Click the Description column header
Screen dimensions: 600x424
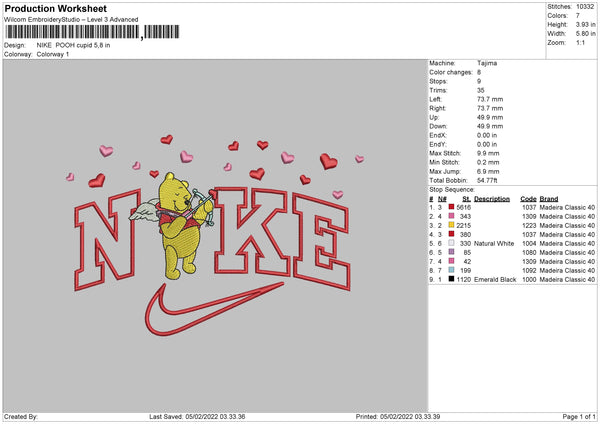click(492, 198)
